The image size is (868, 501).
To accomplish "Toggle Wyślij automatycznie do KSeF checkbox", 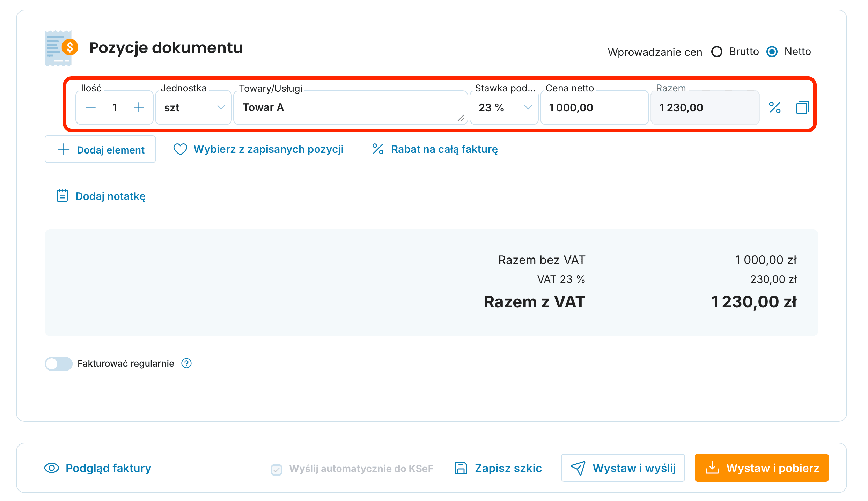I will click(277, 469).
